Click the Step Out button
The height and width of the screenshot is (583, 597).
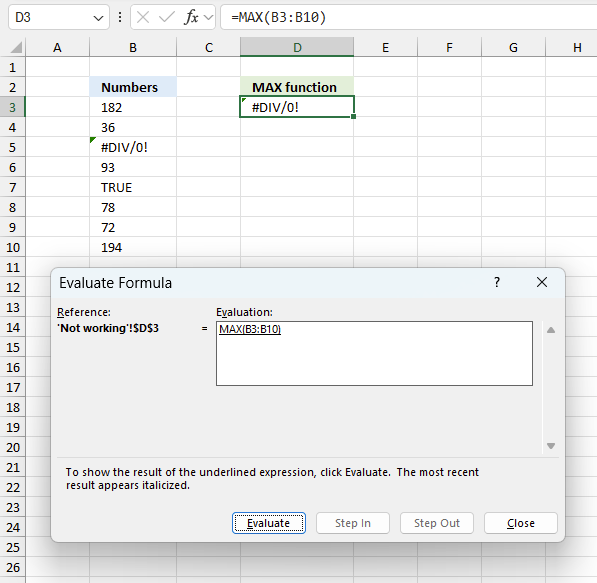(x=437, y=523)
